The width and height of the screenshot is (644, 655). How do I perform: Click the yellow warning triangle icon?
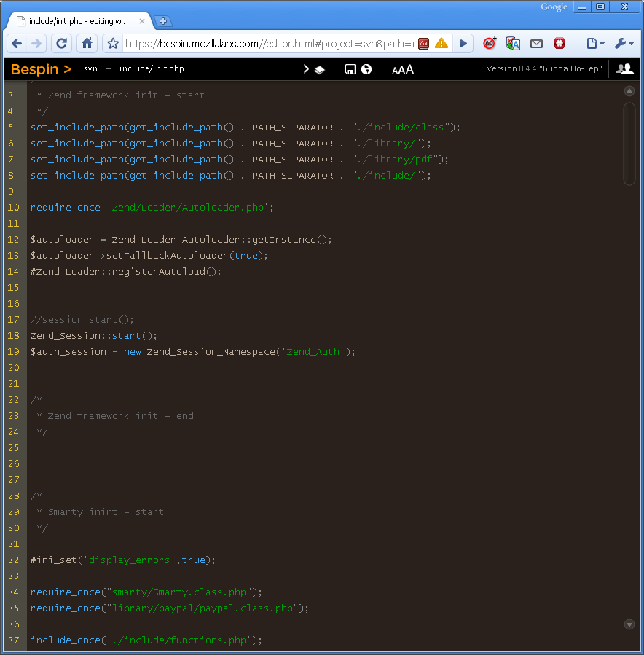441,44
